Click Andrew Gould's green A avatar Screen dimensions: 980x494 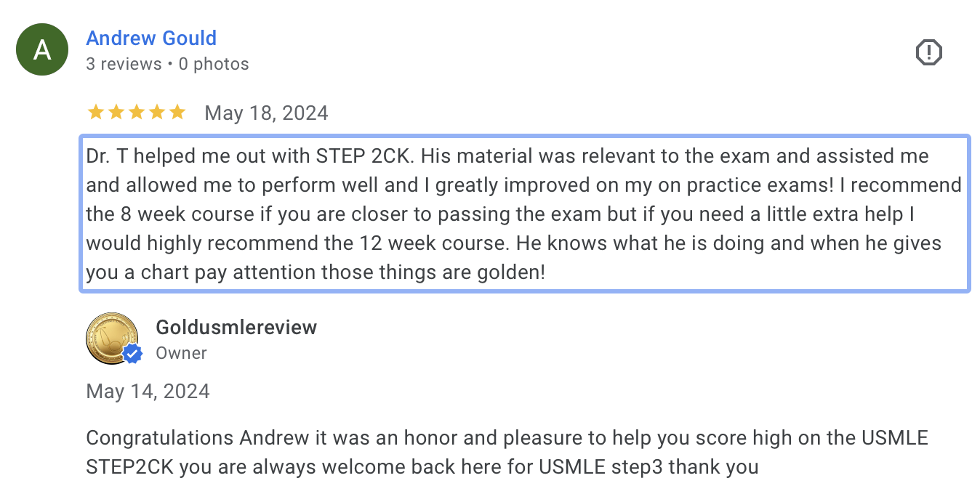(x=42, y=49)
